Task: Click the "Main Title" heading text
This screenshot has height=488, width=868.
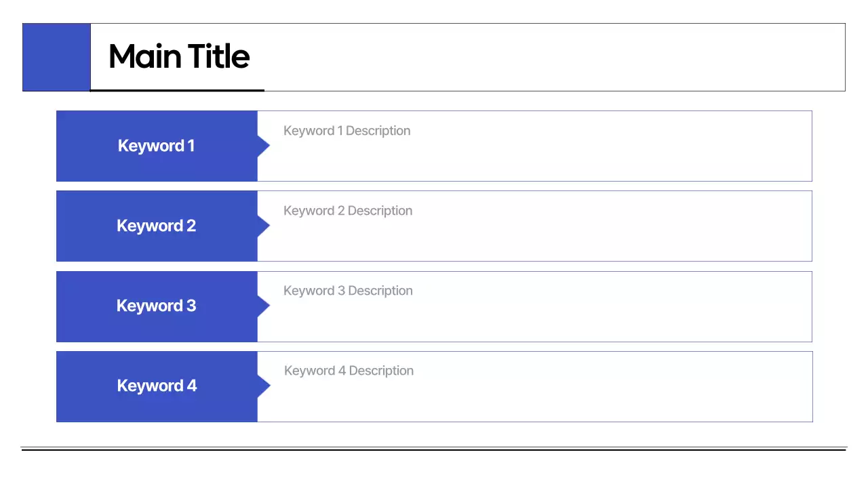Action: (179, 56)
